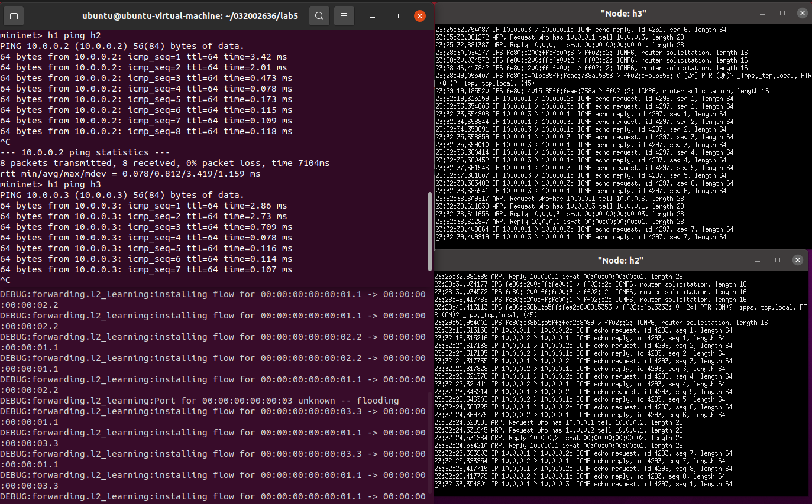The width and height of the screenshot is (812, 504).
Task: Open a new tab in the Ubuntu terminal
Action: click(x=14, y=16)
